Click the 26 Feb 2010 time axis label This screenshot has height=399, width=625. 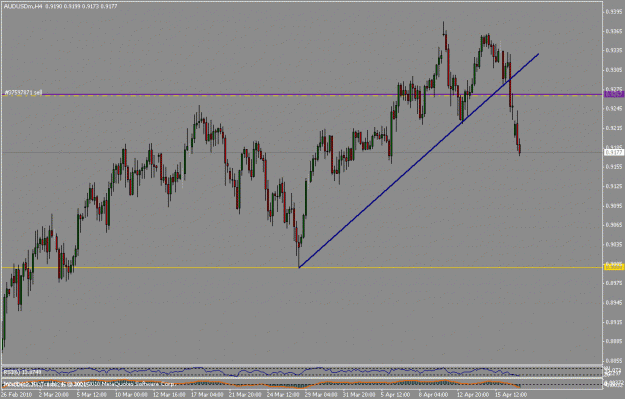click(17, 395)
